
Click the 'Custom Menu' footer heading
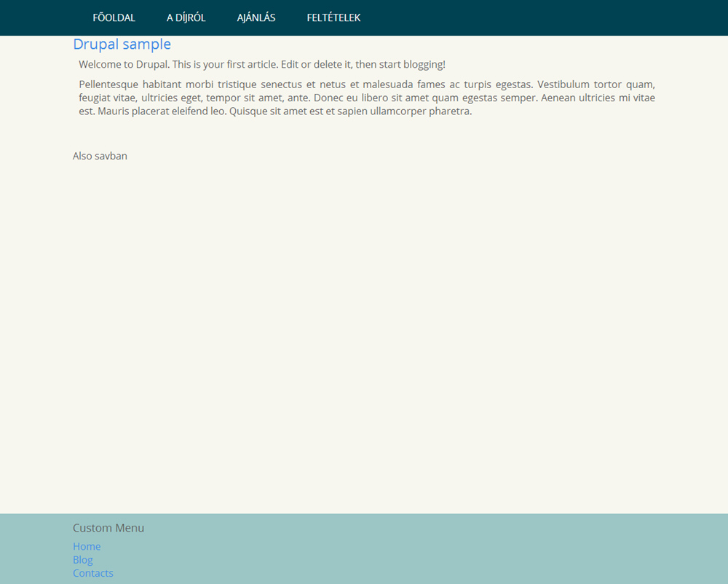point(108,528)
